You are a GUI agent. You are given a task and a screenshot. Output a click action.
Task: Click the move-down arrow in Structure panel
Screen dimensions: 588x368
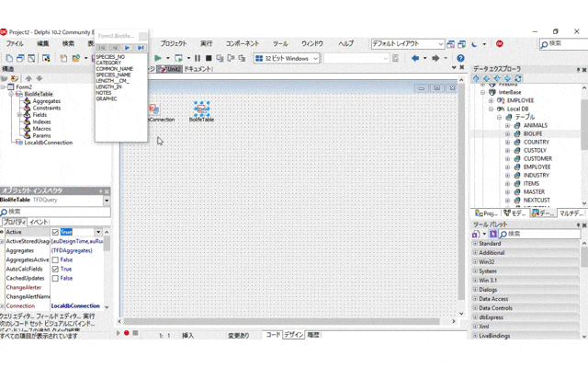pos(39,78)
